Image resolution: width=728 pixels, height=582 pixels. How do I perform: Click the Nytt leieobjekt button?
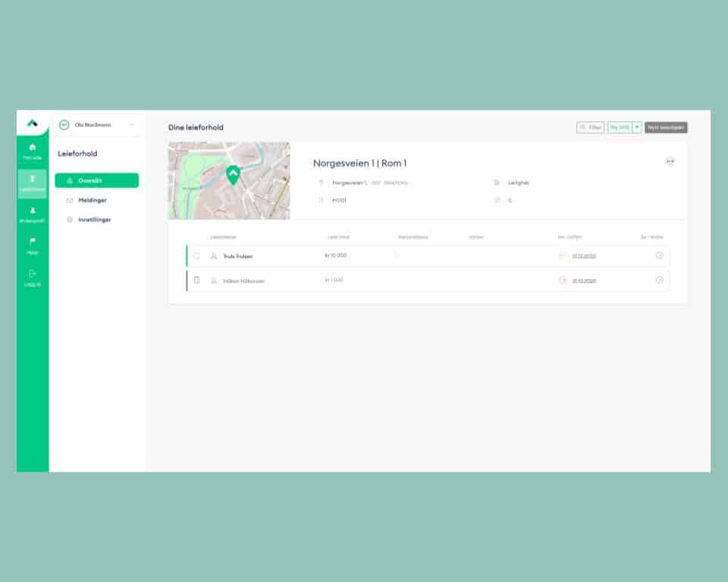[666, 127]
